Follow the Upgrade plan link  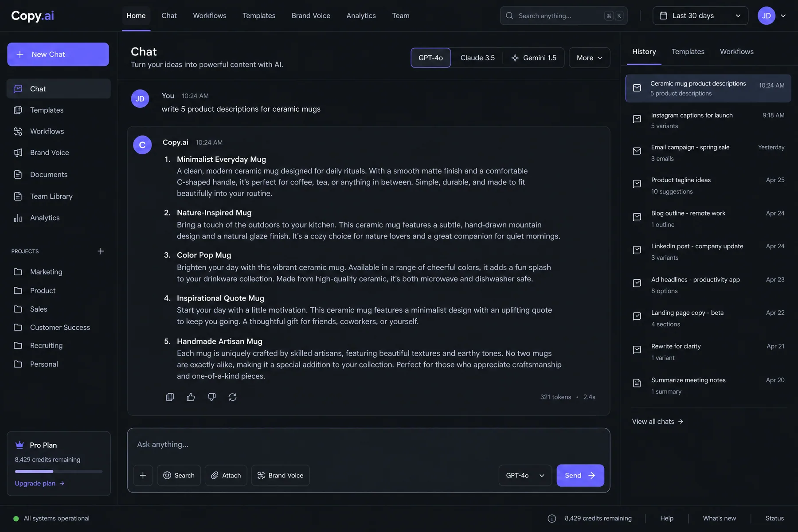click(x=40, y=483)
